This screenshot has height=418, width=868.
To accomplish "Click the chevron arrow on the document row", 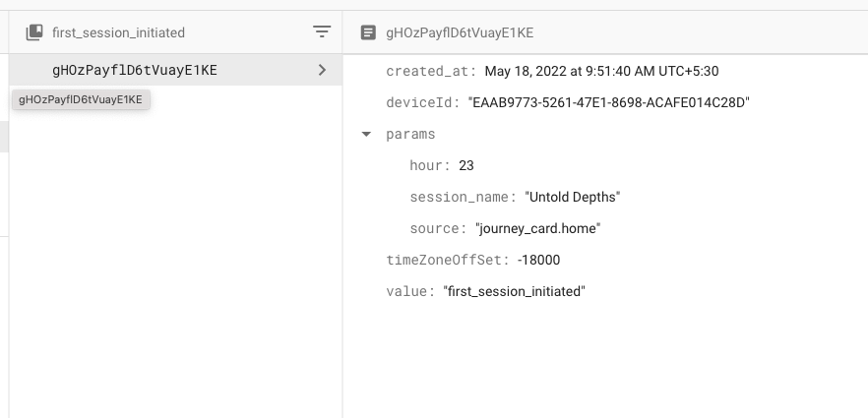I will pos(322,70).
